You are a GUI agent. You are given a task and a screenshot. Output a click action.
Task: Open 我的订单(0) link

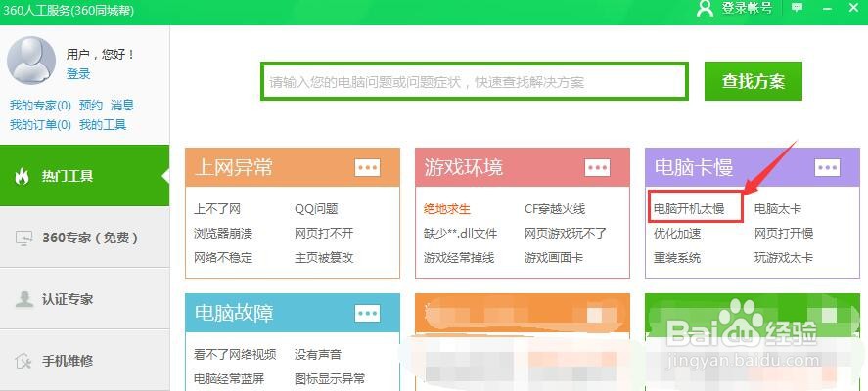40,125
